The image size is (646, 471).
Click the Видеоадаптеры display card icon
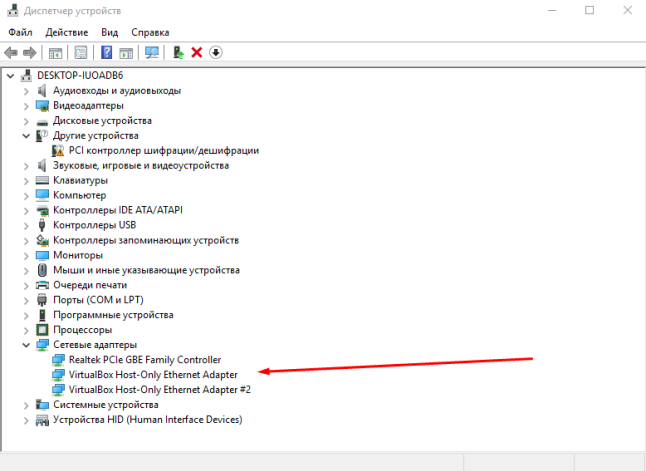42,105
